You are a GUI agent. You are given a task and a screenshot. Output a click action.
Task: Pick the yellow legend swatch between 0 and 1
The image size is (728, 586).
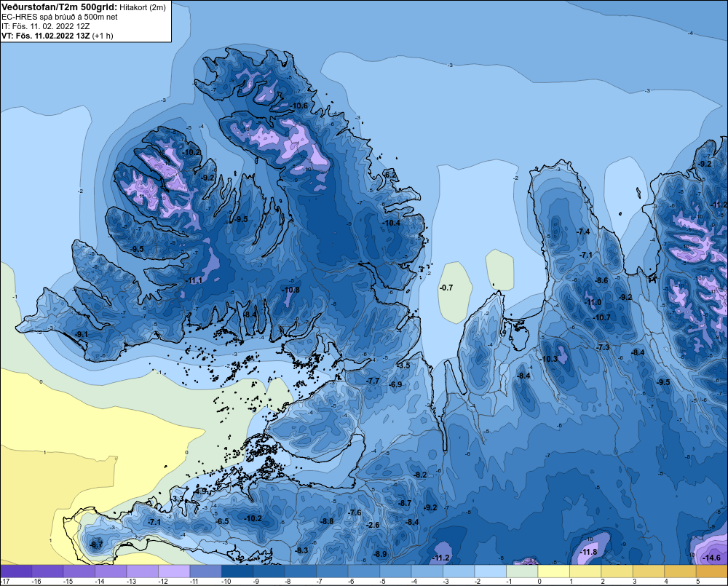point(553,571)
